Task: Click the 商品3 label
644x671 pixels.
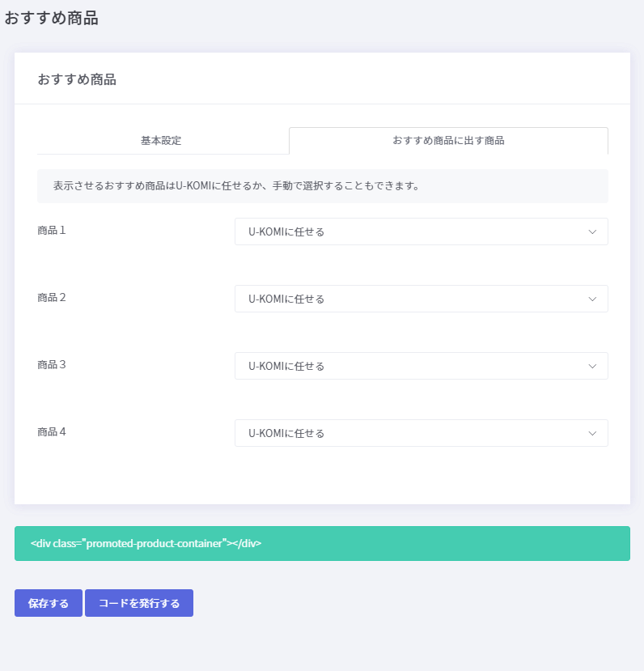Action: [51, 364]
